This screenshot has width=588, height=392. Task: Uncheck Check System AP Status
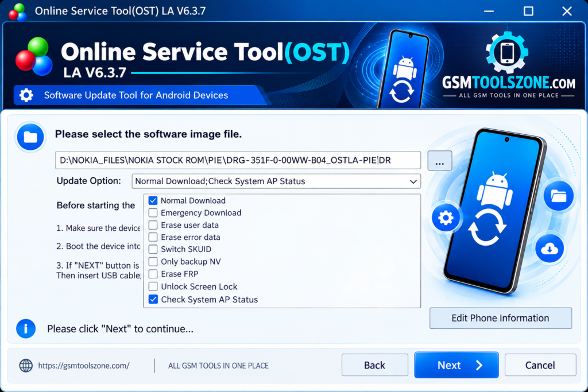pyautogui.click(x=153, y=300)
